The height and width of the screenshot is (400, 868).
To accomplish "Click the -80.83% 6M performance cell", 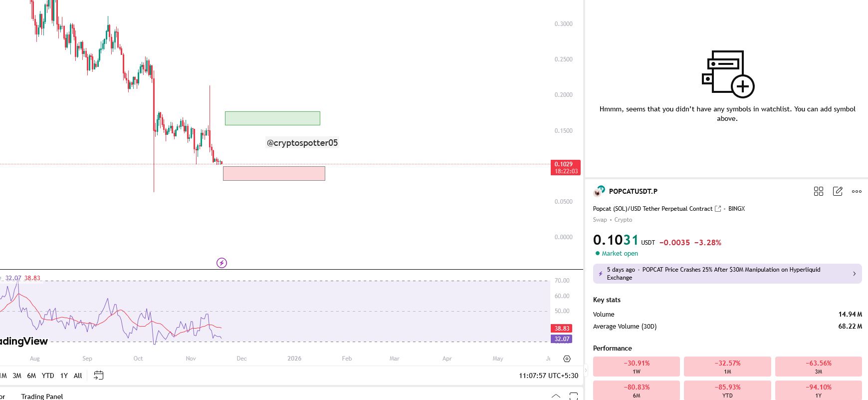I will [637, 391].
